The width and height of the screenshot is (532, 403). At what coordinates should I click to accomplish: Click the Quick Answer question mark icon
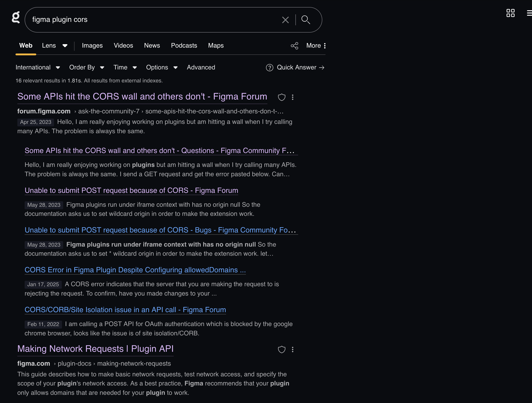270,68
